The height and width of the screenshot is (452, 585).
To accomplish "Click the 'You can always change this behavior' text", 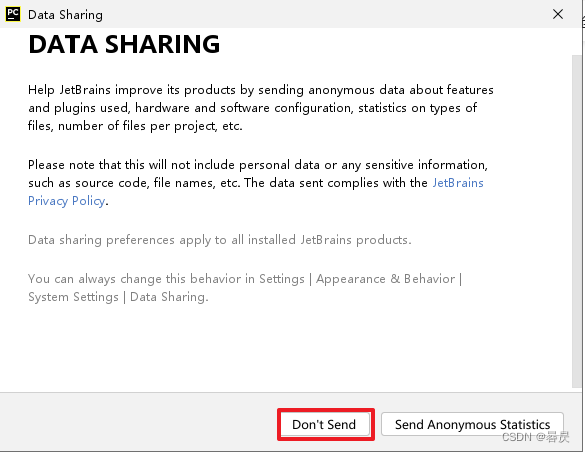I will click(245, 288).
